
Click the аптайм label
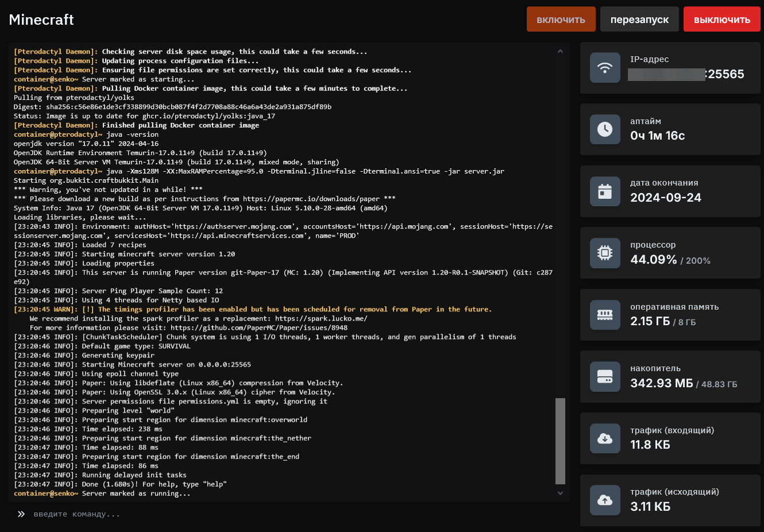[646, 121]
